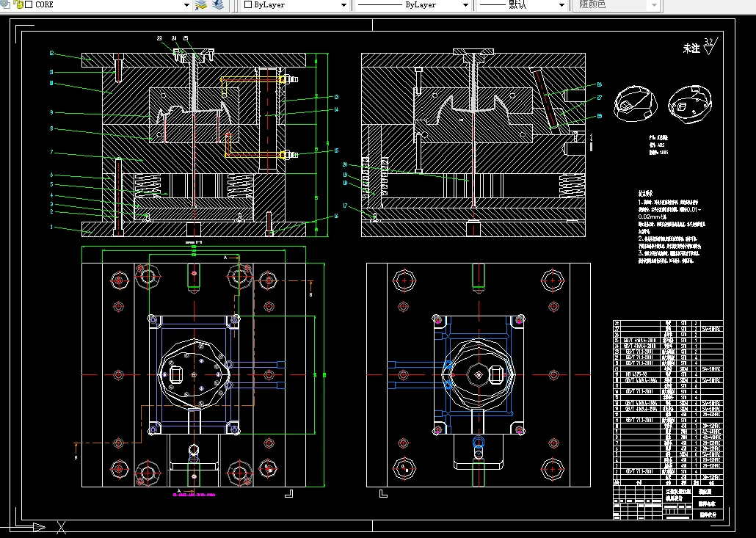Image resolution: width=756 pixels, height=538 pixels.
Task: Click the top-left hexagonal bolt in the bottom-right plan view
Action: (x=405, y=280)
